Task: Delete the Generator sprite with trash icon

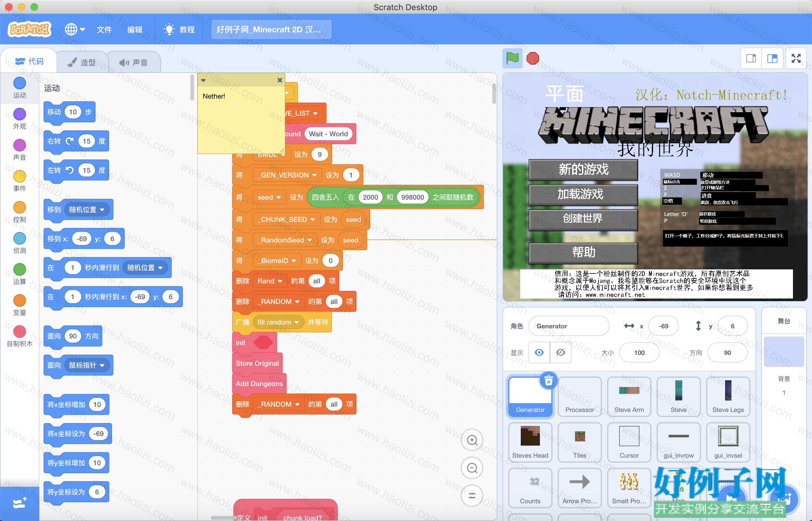Action: [x=548, y=381]
